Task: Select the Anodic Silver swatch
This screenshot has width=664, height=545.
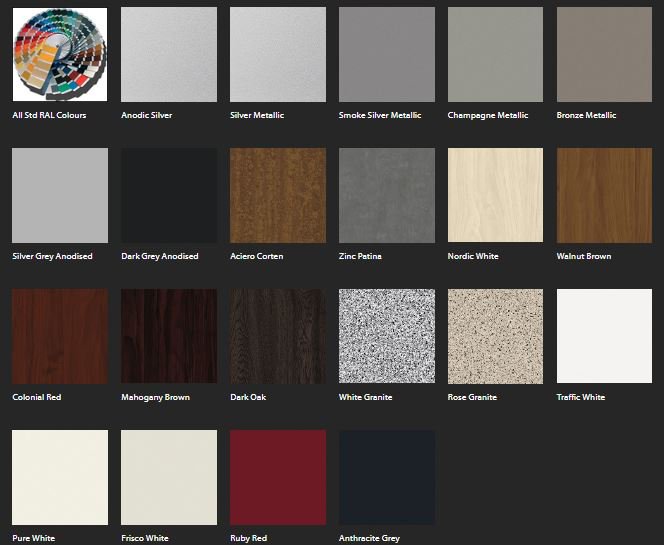Action: [169, 54]
